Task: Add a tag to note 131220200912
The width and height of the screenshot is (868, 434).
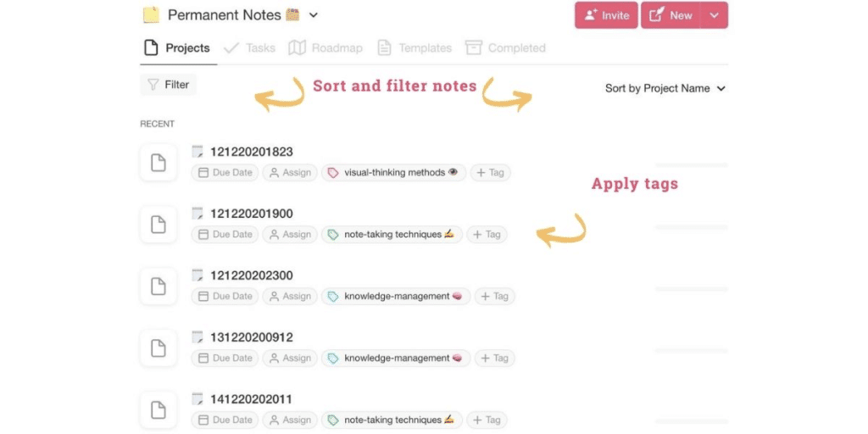Action: tap(494, 359)
